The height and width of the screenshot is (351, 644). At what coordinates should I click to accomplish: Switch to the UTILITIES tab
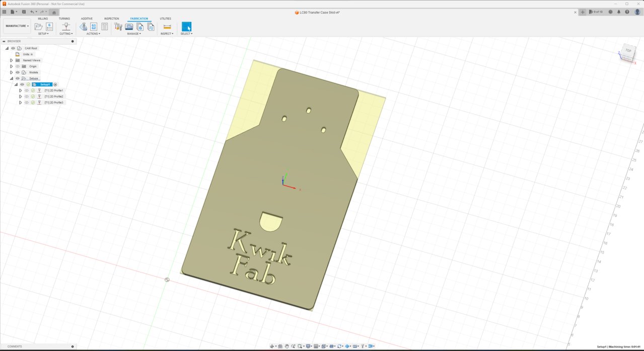tap(166, 19)
